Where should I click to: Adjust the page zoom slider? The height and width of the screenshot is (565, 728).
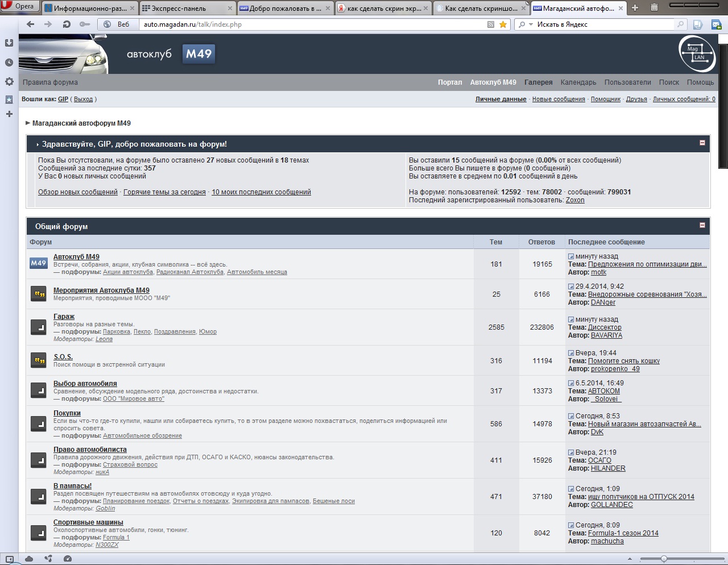(664, 559)
